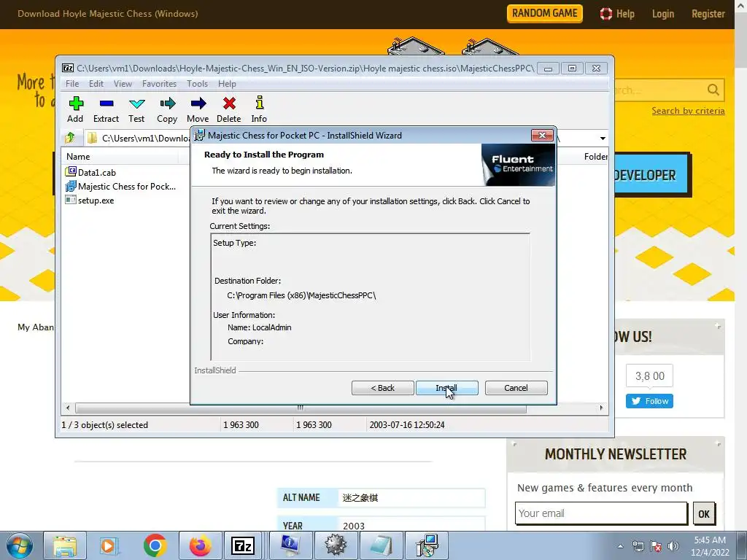Click the Extract toolbar icon in 7-Zip
Viewport: 747px width, 560px height.
106,109
